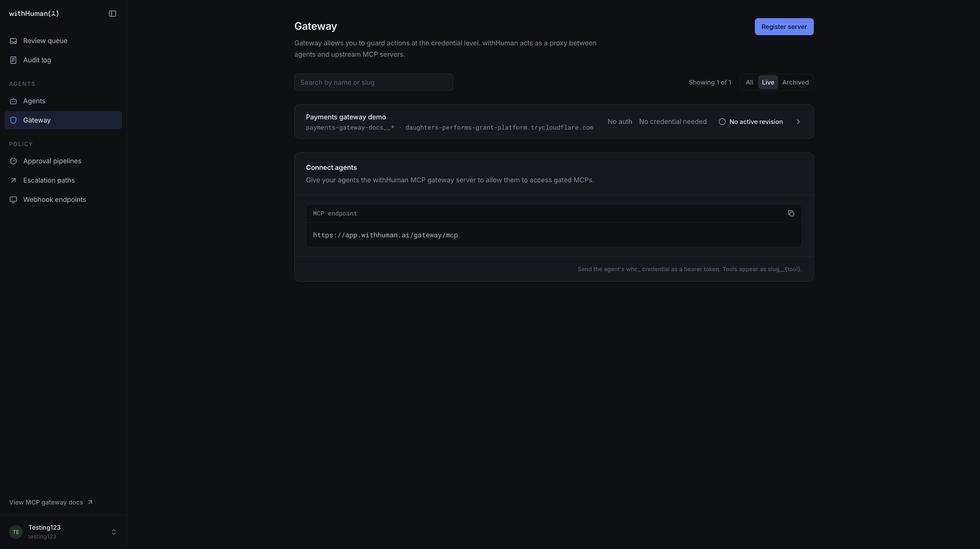The height and width of the screenshot is (549, 980).
Task: Click the MCP endpoint URL text
Action: (385, 235)
